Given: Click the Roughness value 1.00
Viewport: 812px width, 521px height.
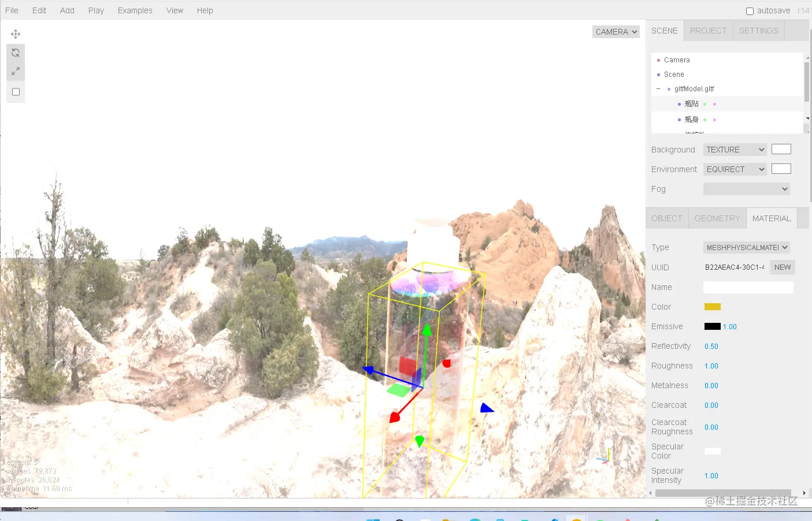Looking at the screenshot, I should click(x=711, y=366).
